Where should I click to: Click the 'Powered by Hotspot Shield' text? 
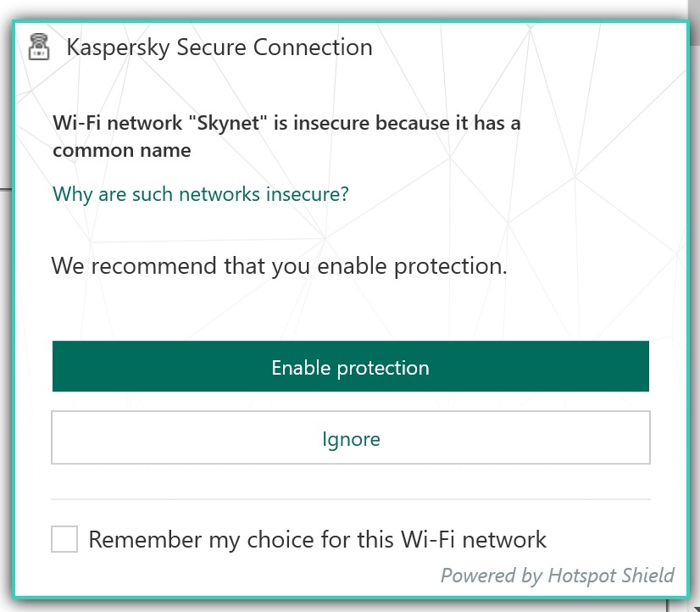tap(557, 576)
